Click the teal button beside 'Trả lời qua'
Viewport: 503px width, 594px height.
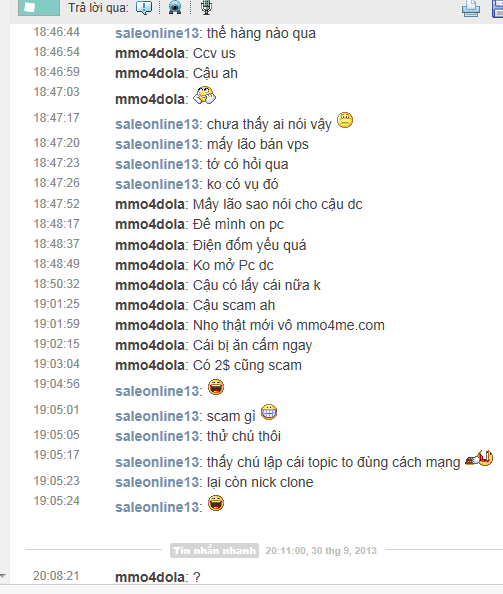click(x=39, y=7)
